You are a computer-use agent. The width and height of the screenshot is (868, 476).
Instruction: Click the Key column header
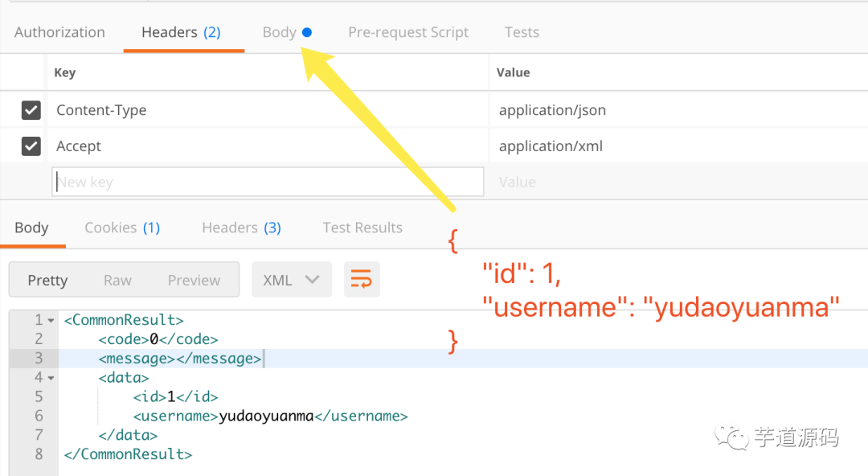(x=65, y=72)
